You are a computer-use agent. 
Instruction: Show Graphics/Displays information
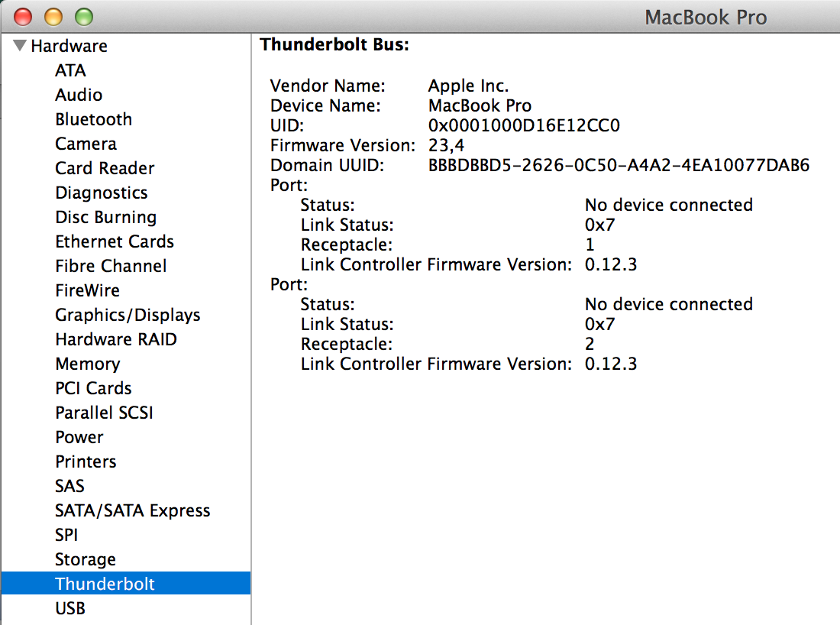tap(128, 315)
